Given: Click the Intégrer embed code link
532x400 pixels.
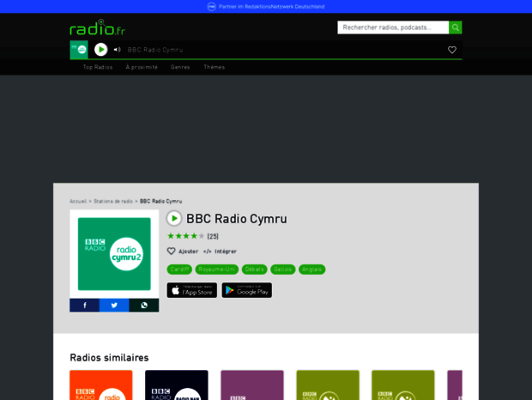Looking at the screenshot, I should click(220, 252).
